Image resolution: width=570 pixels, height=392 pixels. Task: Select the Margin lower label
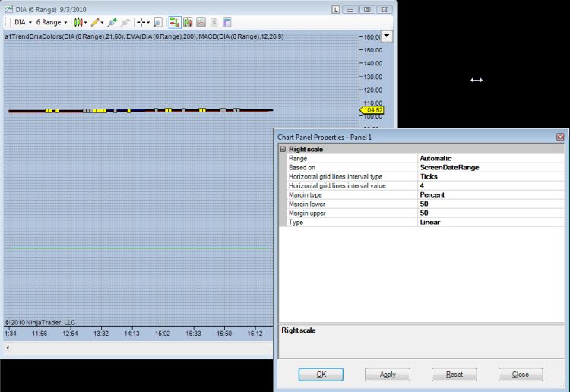pos(307,204)
